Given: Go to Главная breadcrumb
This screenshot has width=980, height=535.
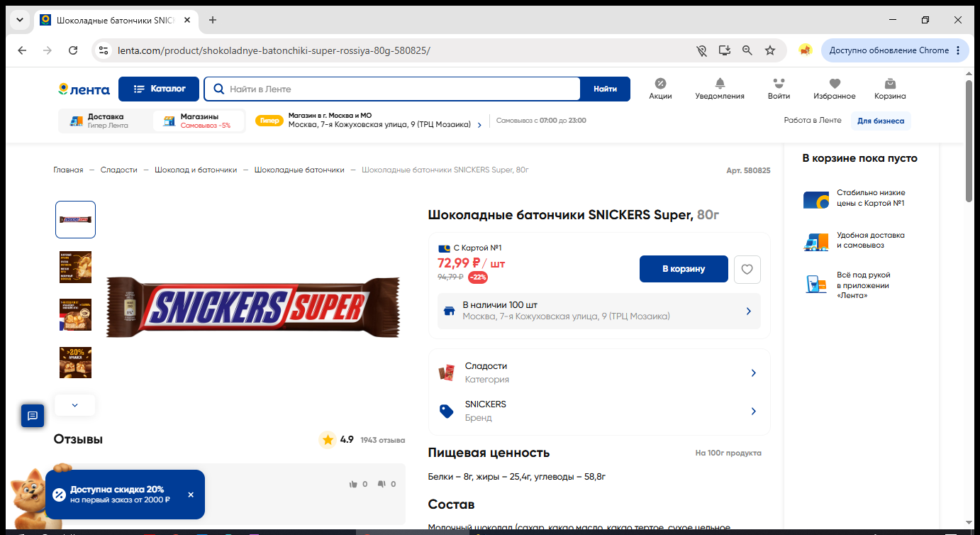Looking at the screenshot, I should click(x=68, y=170).
